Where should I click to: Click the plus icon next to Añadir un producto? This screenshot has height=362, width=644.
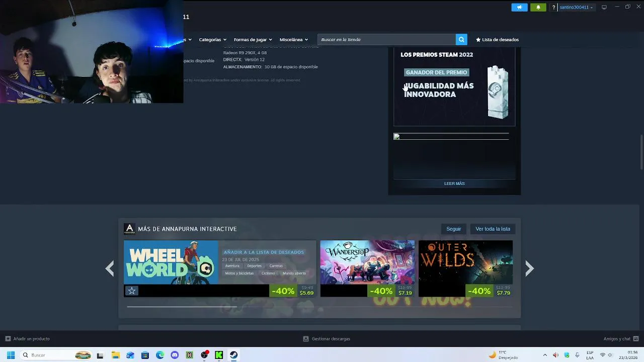click(x=8, y=339)
